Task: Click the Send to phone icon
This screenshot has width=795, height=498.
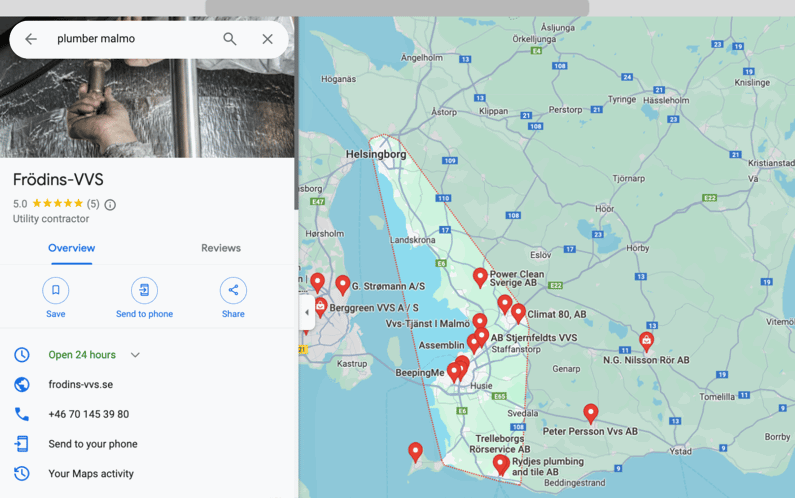Action: point(144,290)
